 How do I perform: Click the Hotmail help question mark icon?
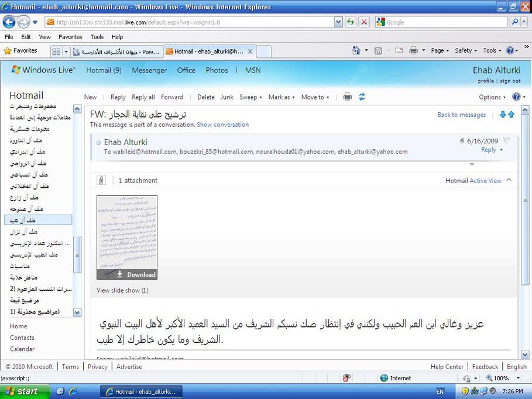(x=516, y=97)
